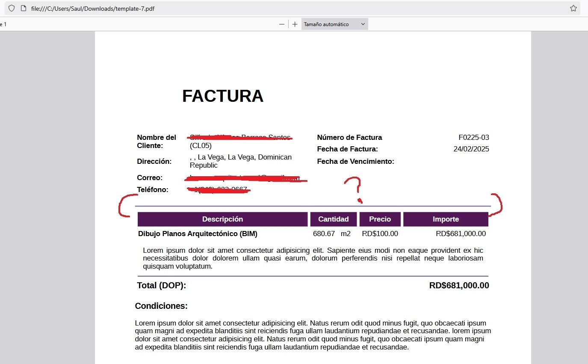
Task: Click the Correo label
Action: click(150, 178)
